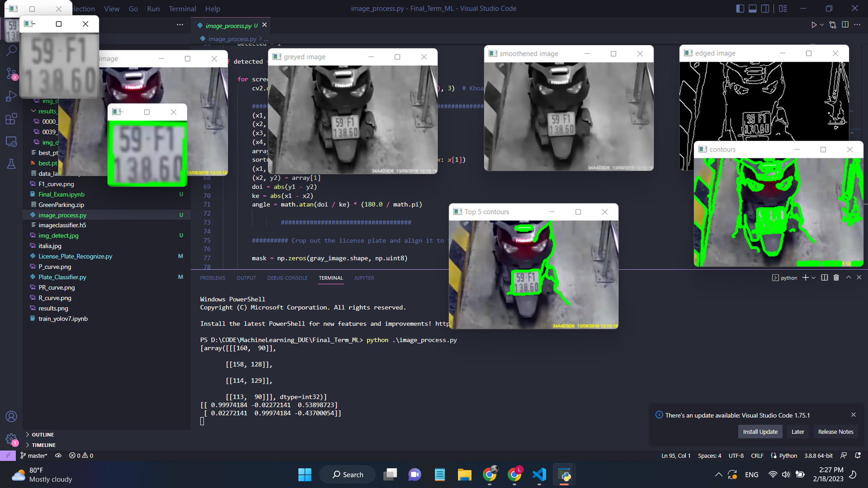Click the Install Update button
Screen dimensions: 868x488
pyautogui.click(x=760, y=432)
